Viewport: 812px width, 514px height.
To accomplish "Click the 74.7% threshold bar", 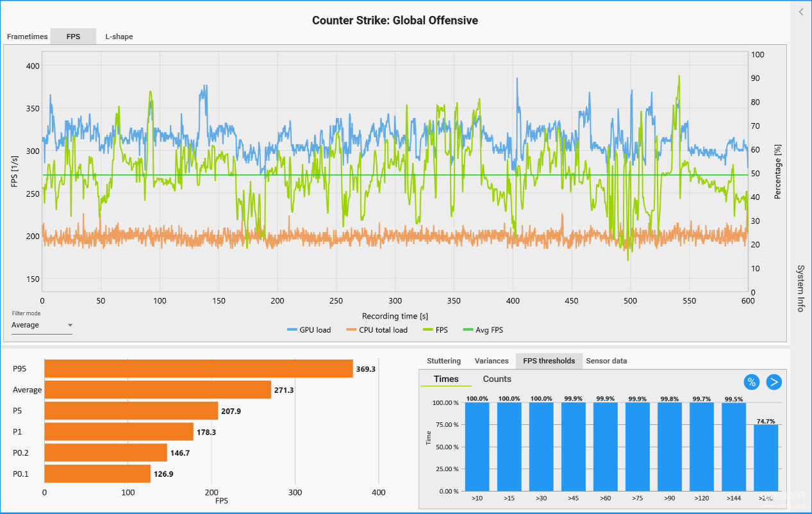I will coord(765,458).
